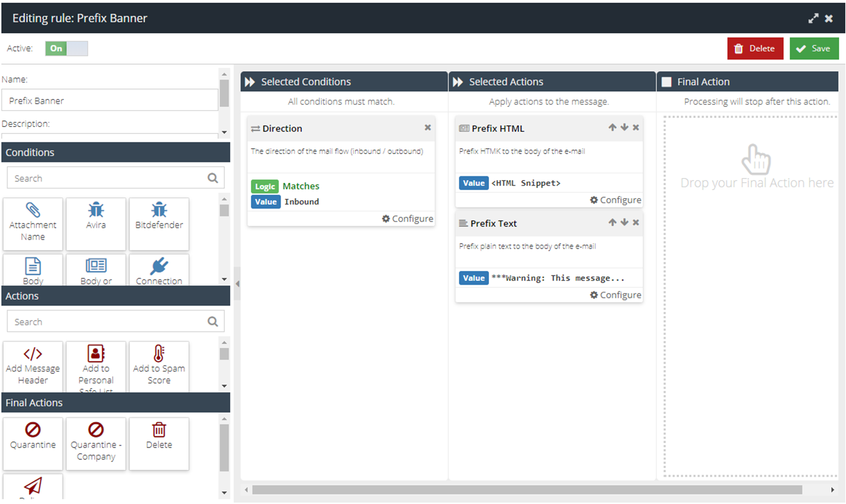Save the Prefix Banner rule
The image size is (846, 504).
[x=814, y=48]
